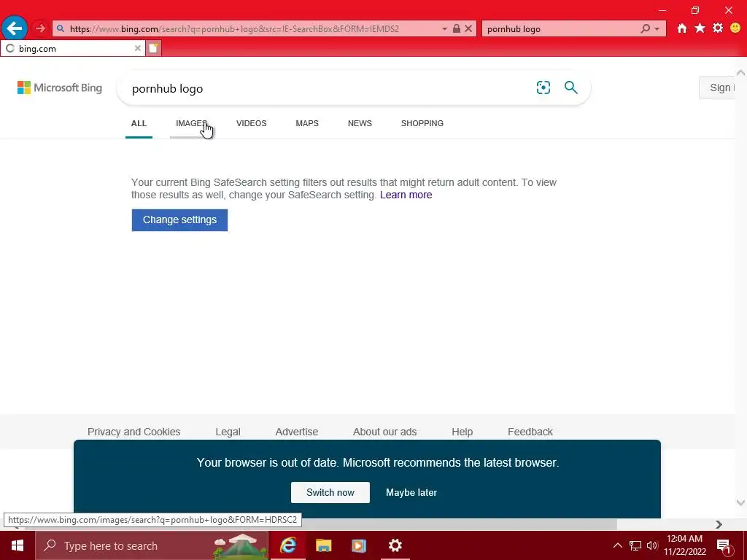The image size is (747, 560).
Task: Open Privacy and Cookies link
Action: (134, 432)
